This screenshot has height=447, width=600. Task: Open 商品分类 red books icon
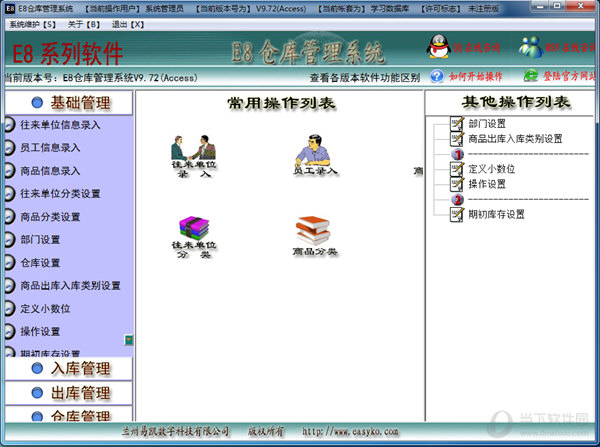point(314,236)
